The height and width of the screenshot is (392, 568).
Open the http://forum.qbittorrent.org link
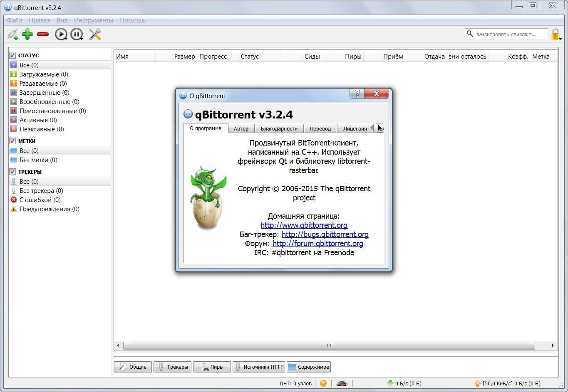pyautogui.click(x=318, y=243)
